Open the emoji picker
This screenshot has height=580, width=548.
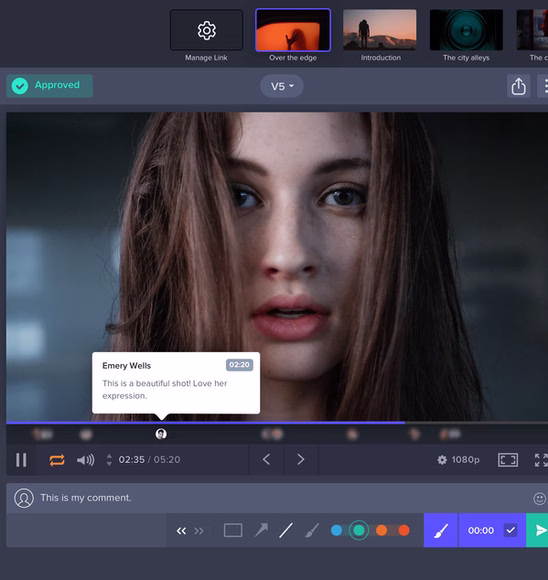click(x=539, y=498)
